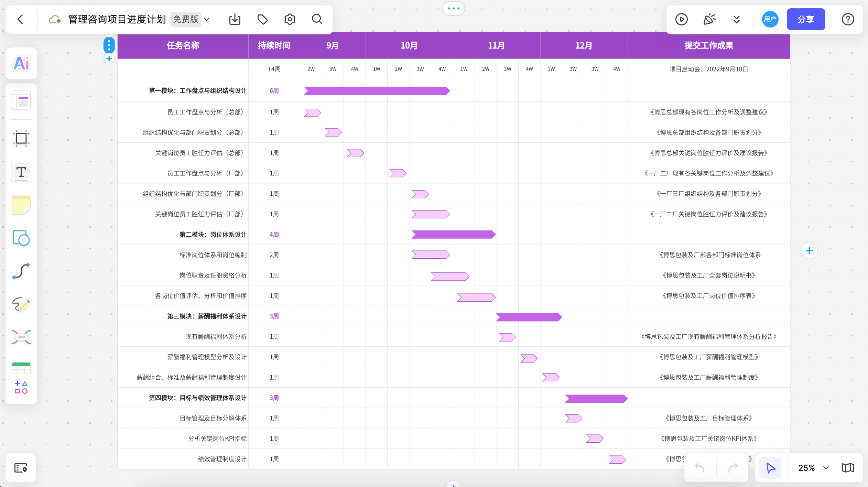Check the cloud sync status icon
The height and width of the screenshot is (487, 868).
coord(54,19)
